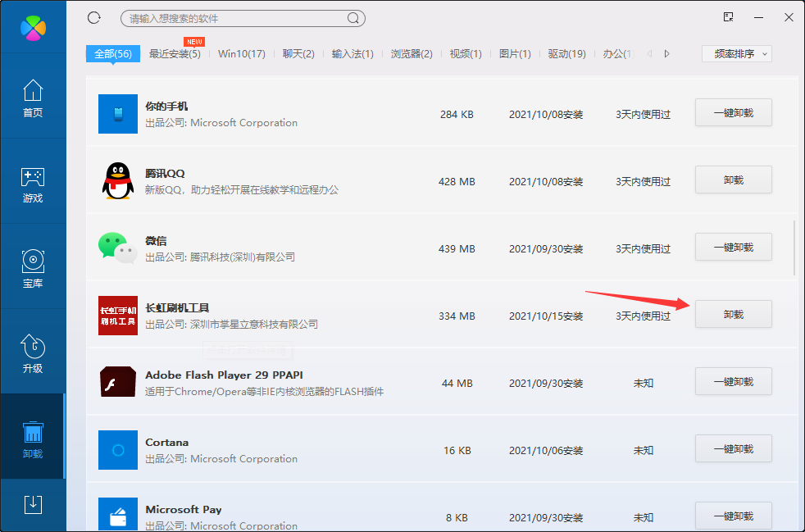Click the tab list left arrow

click(x=649, y=53)
